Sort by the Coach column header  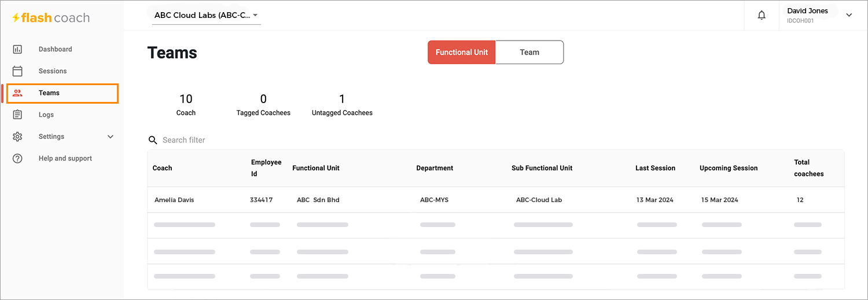point(163,168)
